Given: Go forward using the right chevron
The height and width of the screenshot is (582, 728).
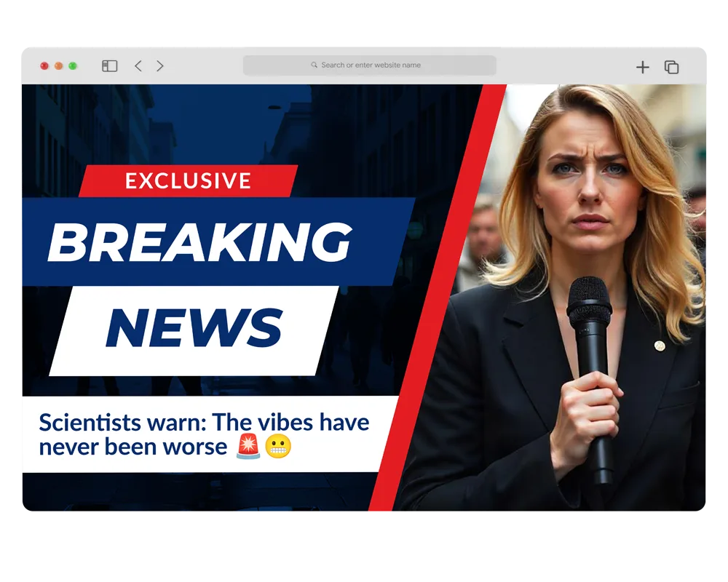Looking at the screenshot, I should pyautogui.click(x=160, y=66).
